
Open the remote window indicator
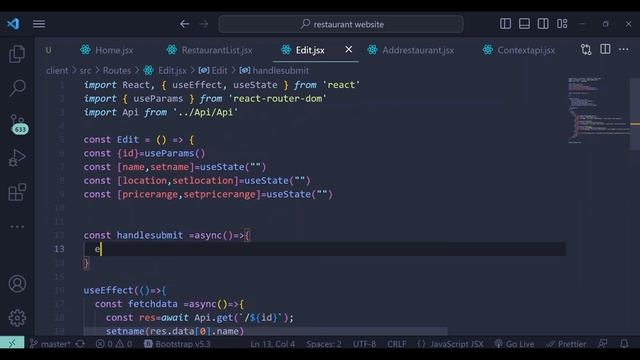click(12, 344)
